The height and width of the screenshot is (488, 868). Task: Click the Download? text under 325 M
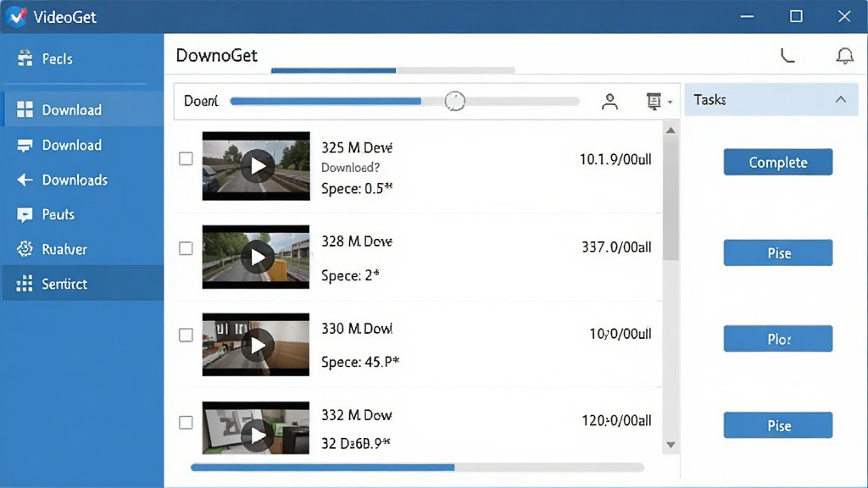[350, 168]
